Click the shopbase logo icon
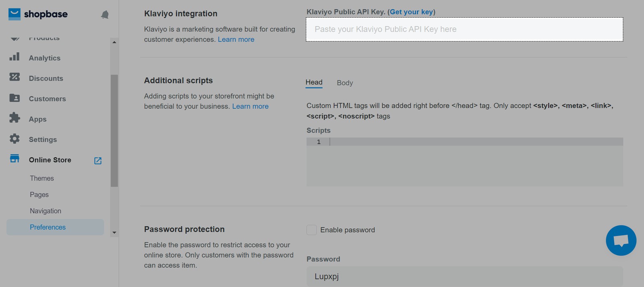This screenshot has height=287, width=644. click(14, 14)
